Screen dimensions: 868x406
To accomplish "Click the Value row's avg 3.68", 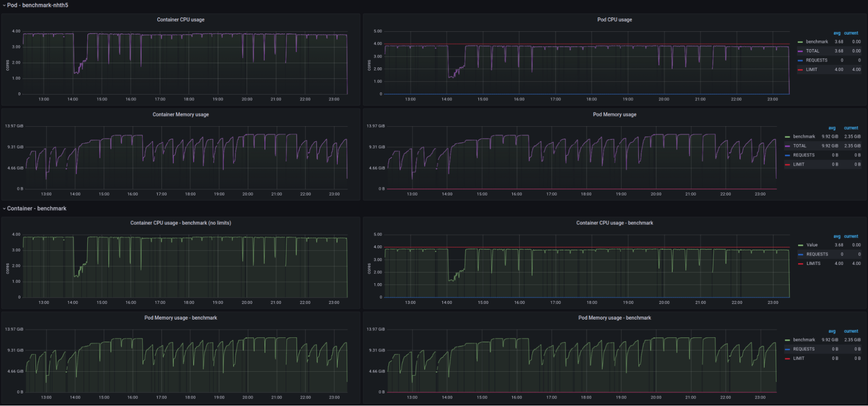I will click(839, 245).
